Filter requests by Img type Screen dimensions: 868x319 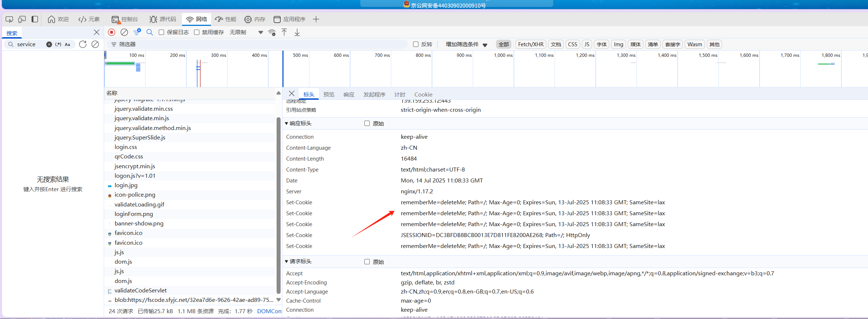(618, 44)
